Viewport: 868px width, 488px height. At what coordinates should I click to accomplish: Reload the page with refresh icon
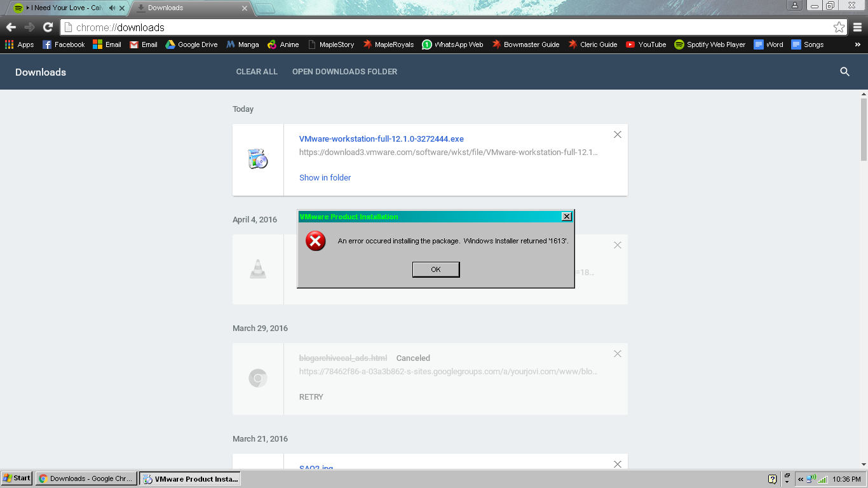click(x=48, y=27)
